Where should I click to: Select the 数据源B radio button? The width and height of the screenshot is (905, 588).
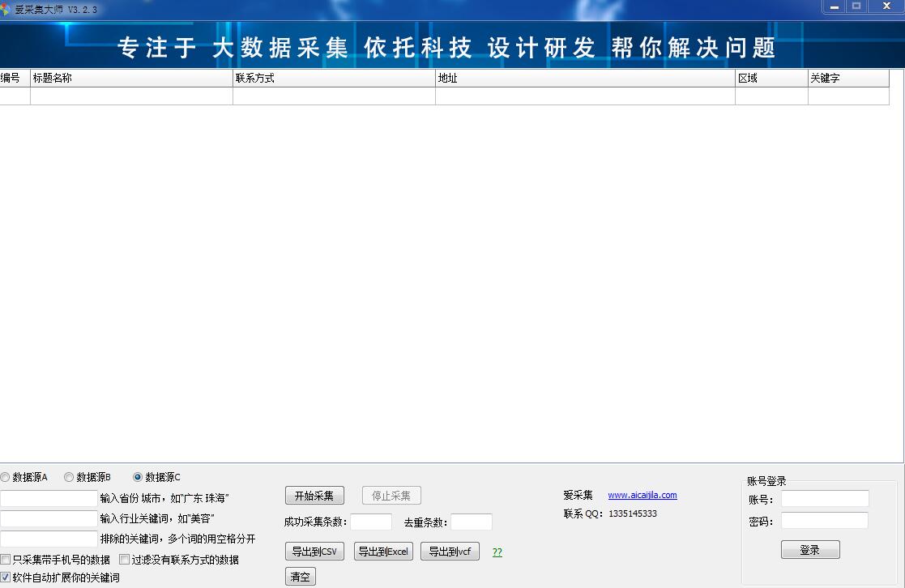tap(69, 477)
